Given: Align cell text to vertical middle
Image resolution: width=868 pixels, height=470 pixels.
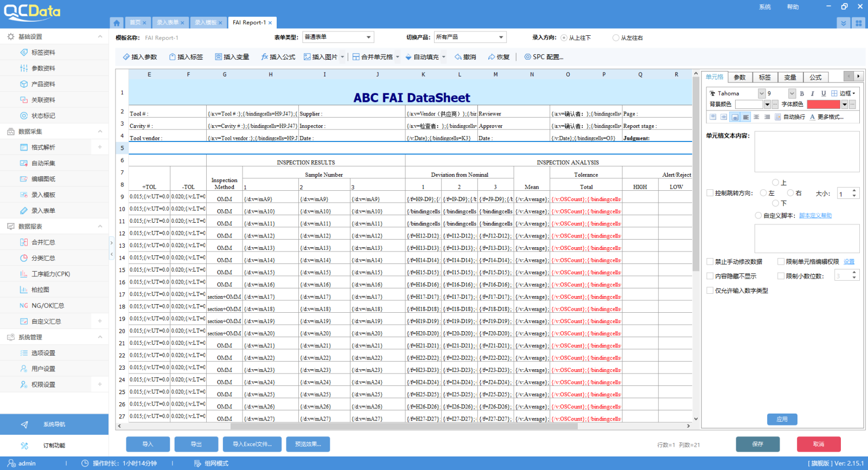Looking at the screenshot, I should coord(724,117).
